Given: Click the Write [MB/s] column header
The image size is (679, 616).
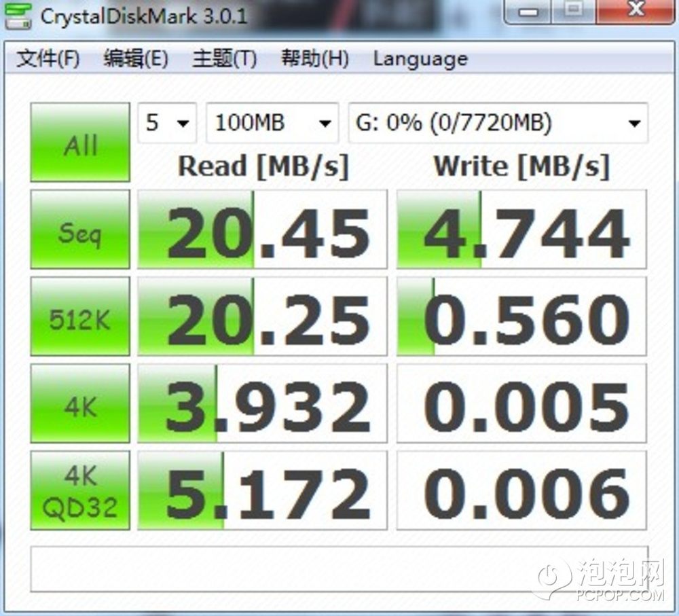Looking at the screenshot, I should tap(521, 166).
